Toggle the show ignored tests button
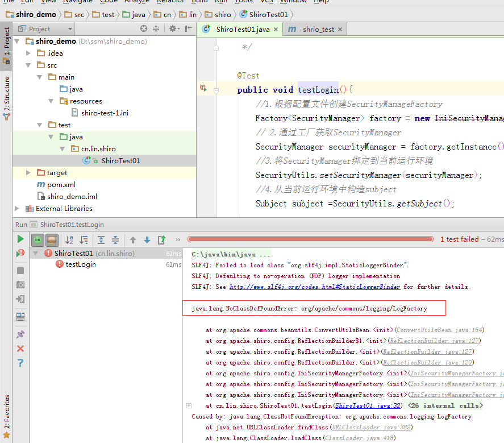Image resolution: width=504 pixels, height=443 pixels. [52, 239]
